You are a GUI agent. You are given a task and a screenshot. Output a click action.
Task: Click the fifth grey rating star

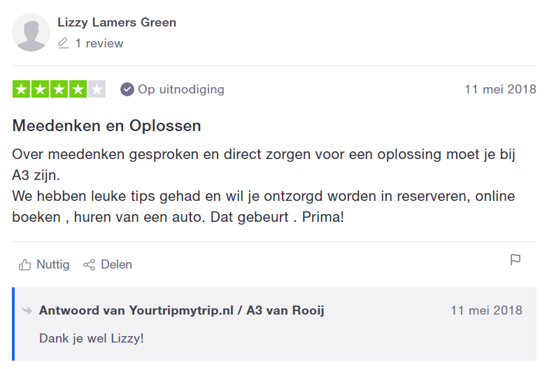[97, 89]
